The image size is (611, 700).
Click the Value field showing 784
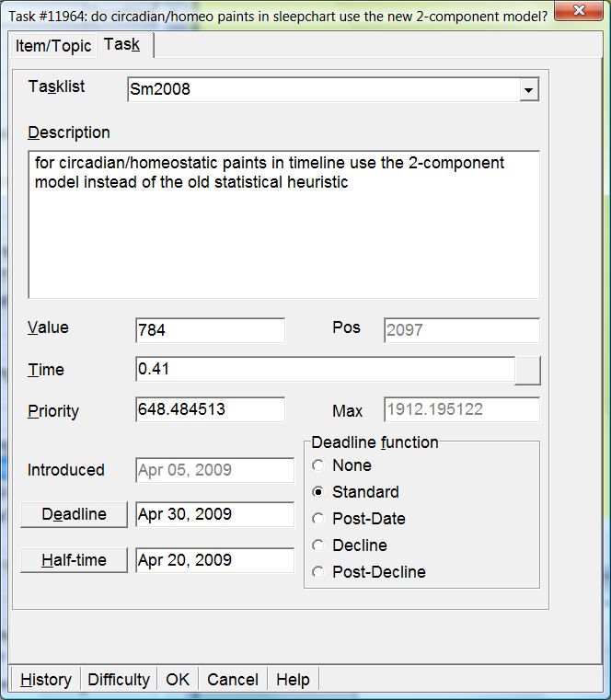210,330
